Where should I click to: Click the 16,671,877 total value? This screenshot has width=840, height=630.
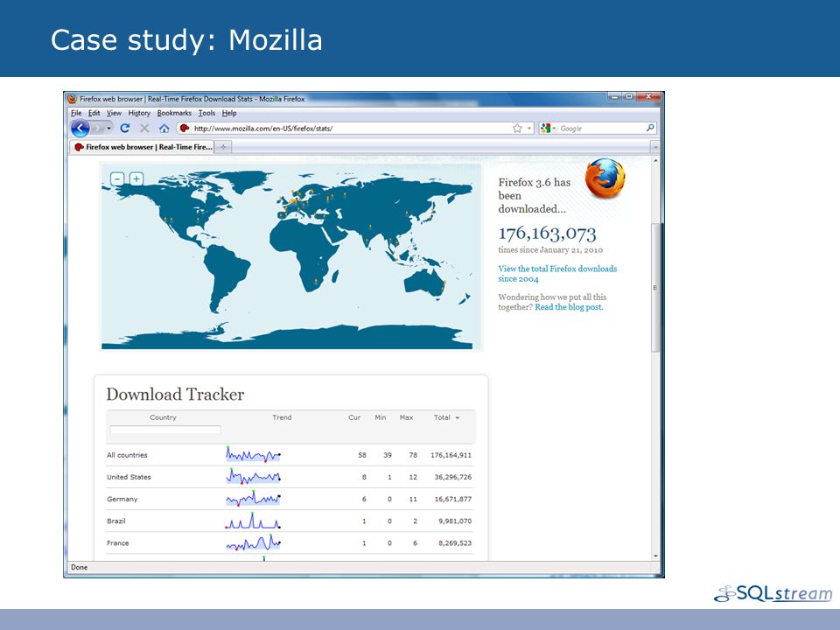[453, 499]
